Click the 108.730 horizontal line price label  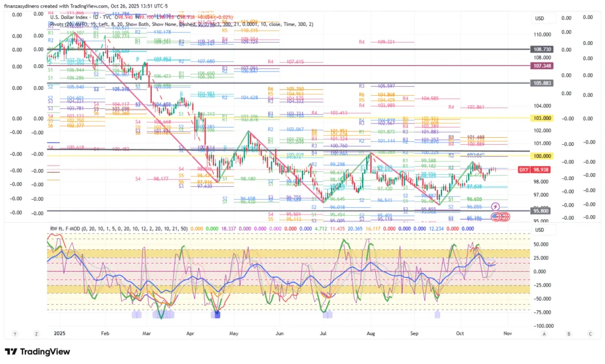coord(541,50)
